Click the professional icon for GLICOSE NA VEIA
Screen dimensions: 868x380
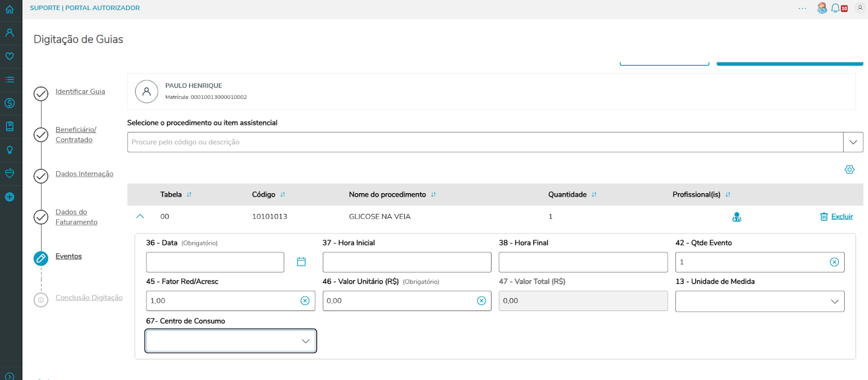(x=737, y=217)
